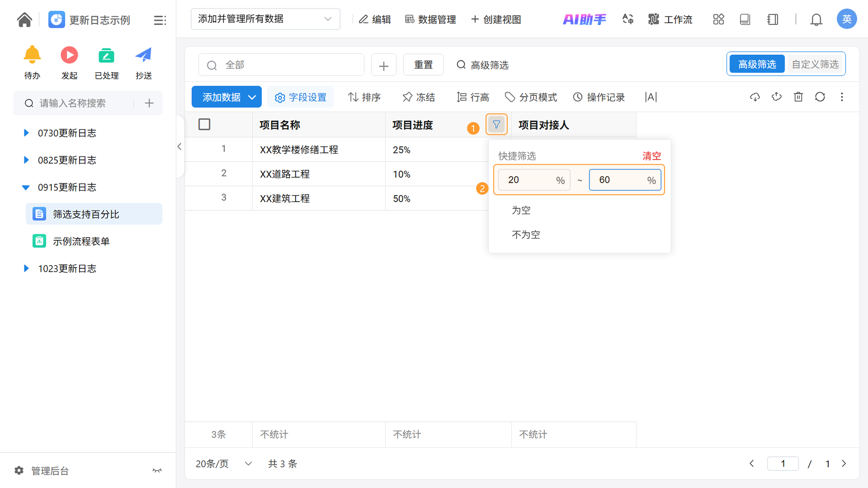Open the 添加并管理所有数据 view dropdown

click(x=265, y=19)
